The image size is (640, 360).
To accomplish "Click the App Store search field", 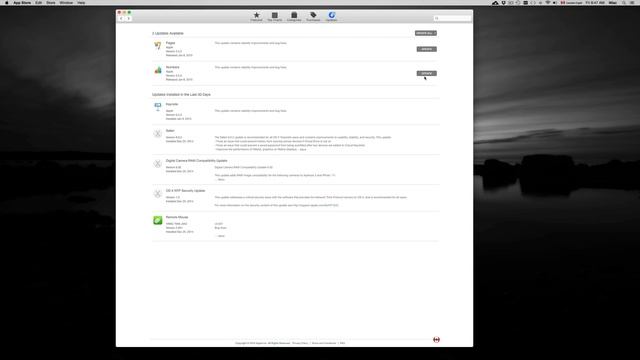I will tap(452, 18).
